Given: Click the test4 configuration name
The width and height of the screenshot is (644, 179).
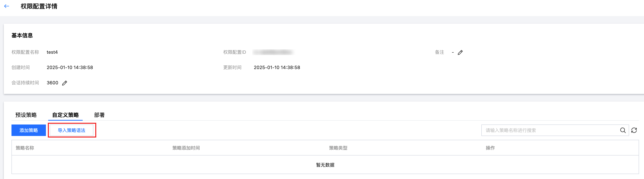Looking at the screenshot, I should pos(52,52).
